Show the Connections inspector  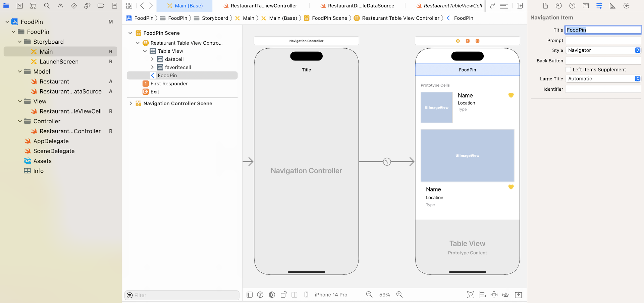[x=626, y=6]
